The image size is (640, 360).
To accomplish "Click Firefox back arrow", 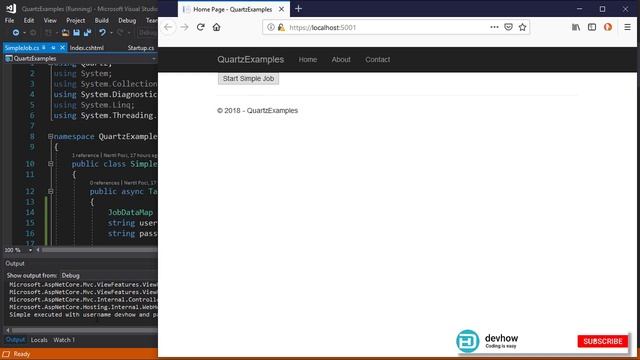I will pyautogui.click(x=168, y=27).
